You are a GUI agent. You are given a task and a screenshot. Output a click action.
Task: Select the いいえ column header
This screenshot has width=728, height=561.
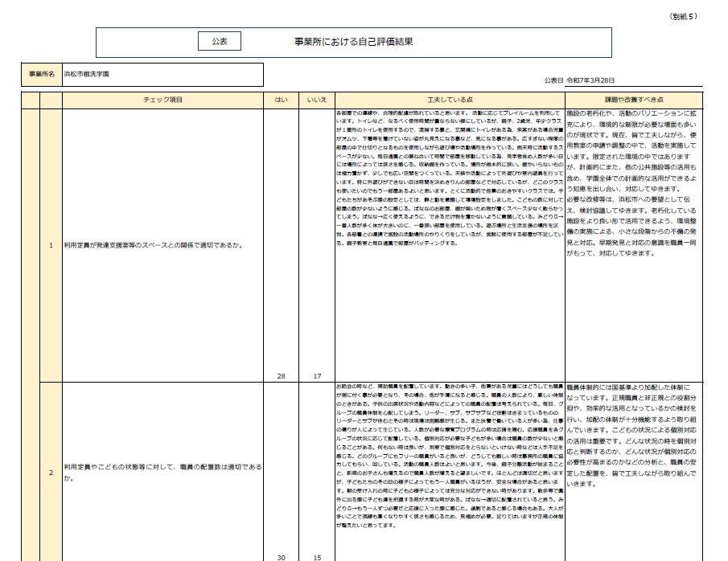coord(317,100)
